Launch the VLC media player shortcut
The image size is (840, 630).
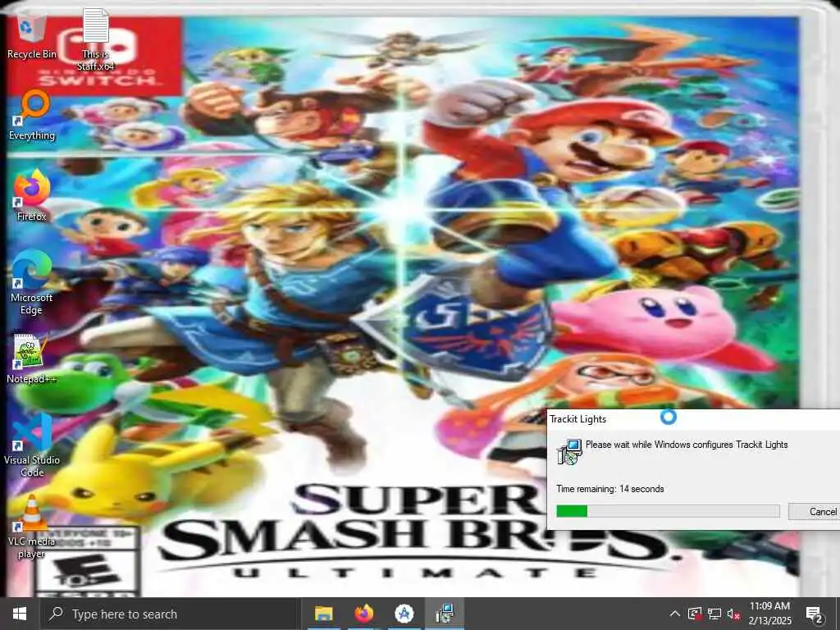[32, 527]
